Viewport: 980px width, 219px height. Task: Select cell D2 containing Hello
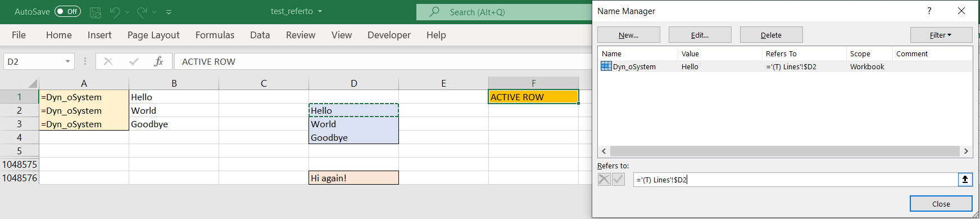point(353,110)
